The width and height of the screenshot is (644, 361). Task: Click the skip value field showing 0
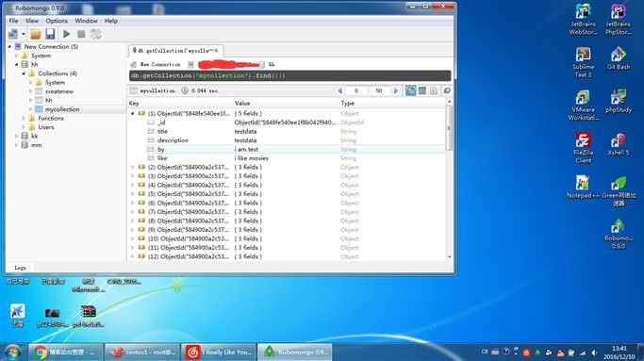[x=356, y=90]
